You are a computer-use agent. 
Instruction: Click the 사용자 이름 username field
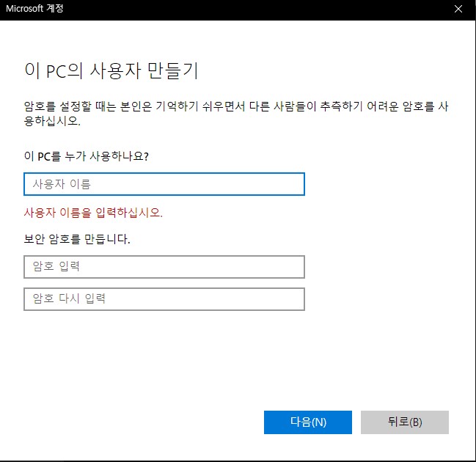[x=164, y=184]
